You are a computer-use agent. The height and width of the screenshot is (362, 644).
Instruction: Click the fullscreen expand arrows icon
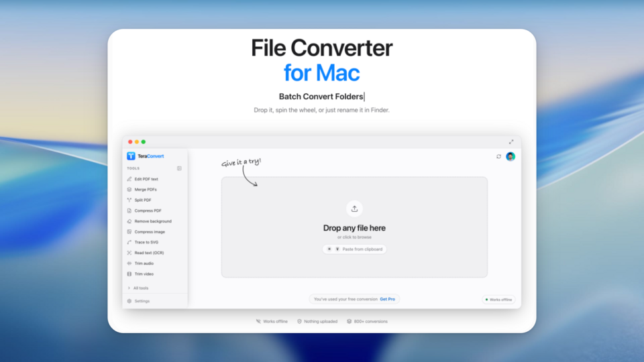pyautogui.click(x=511, y=142)
